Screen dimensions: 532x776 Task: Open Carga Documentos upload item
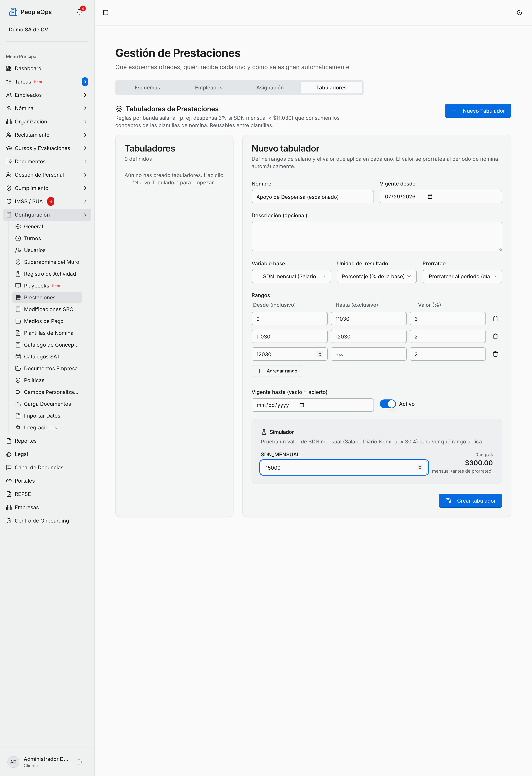point(47,404)
